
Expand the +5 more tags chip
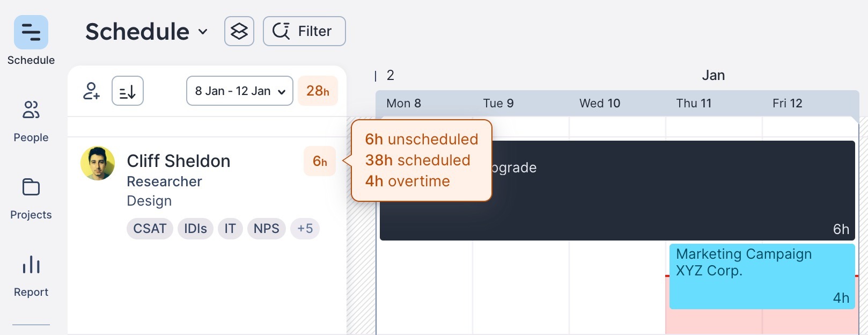pos(305,229)
